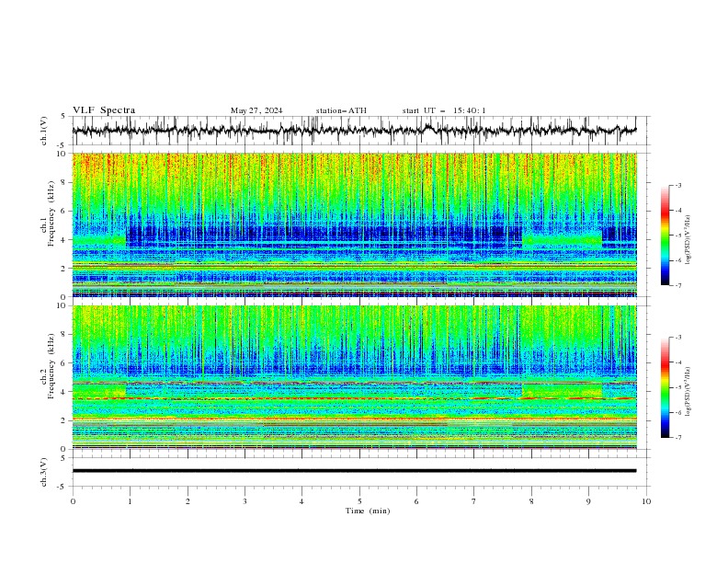The image size is (728, 563).
Task: Click the 'start UT = 15:40:1' label
Action: tap(444, 110)
